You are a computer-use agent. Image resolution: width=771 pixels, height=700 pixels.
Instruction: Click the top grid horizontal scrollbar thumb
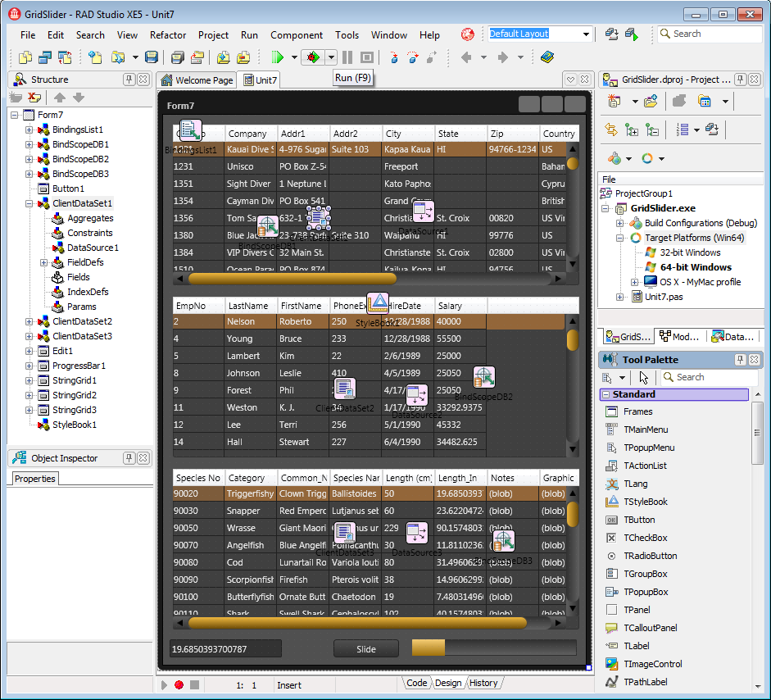[292, 279]
